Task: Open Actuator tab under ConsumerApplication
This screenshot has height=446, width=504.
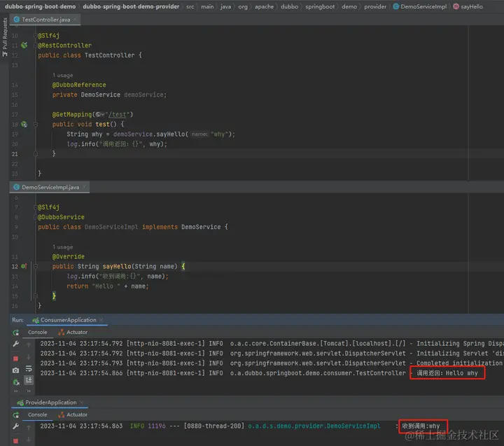Action: (73, 332)
